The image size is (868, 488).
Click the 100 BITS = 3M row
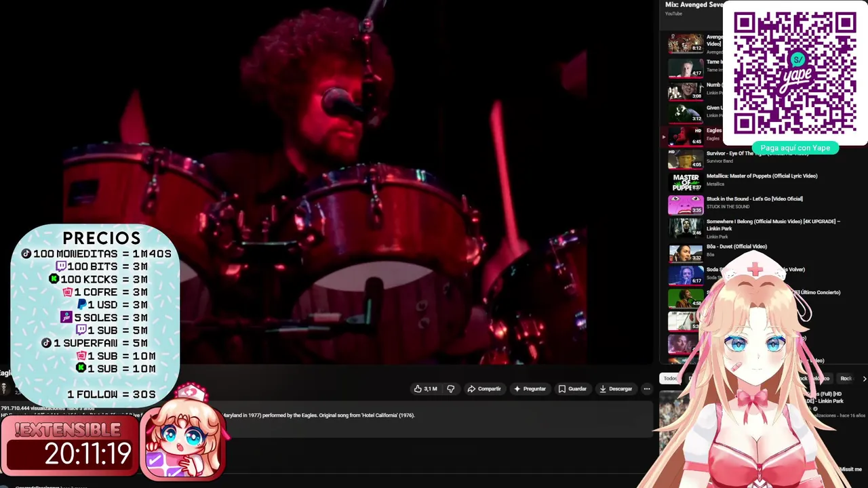[x=102, y=266]
